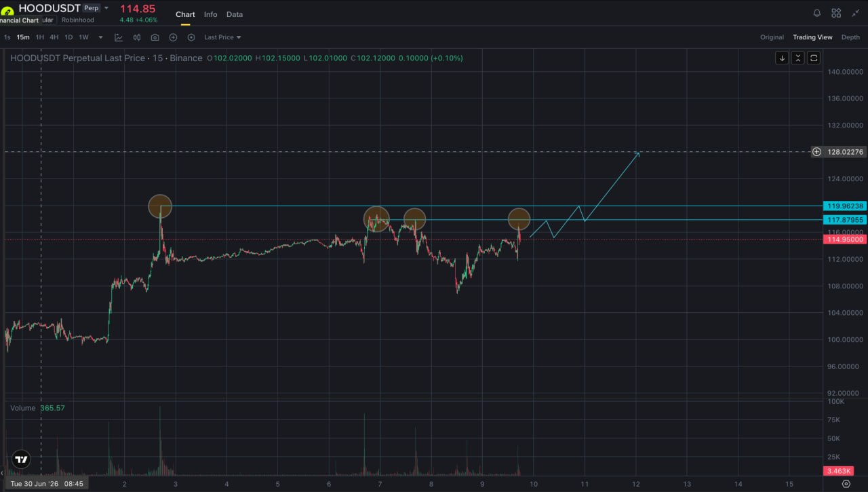The width and height of the screenshot is (868, 492).
Task: Select the 1W timeframe
Action: tap(83, 37)
